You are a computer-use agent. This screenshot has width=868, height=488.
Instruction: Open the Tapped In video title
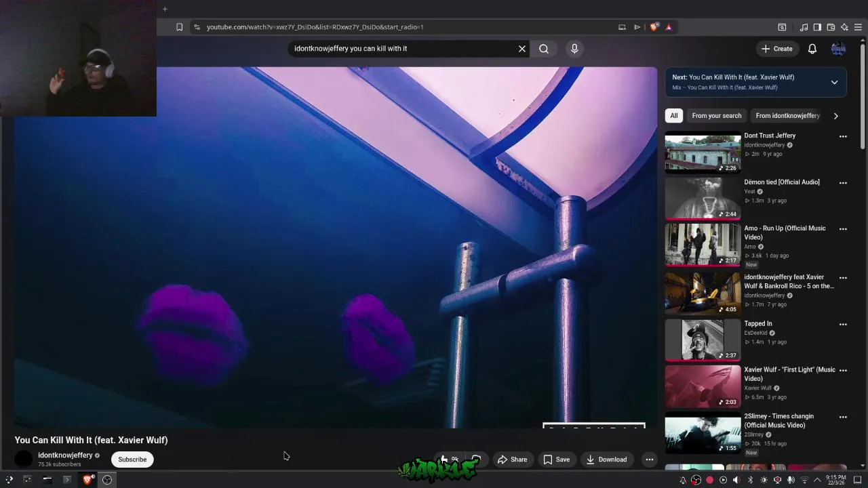tap(758, 323)
